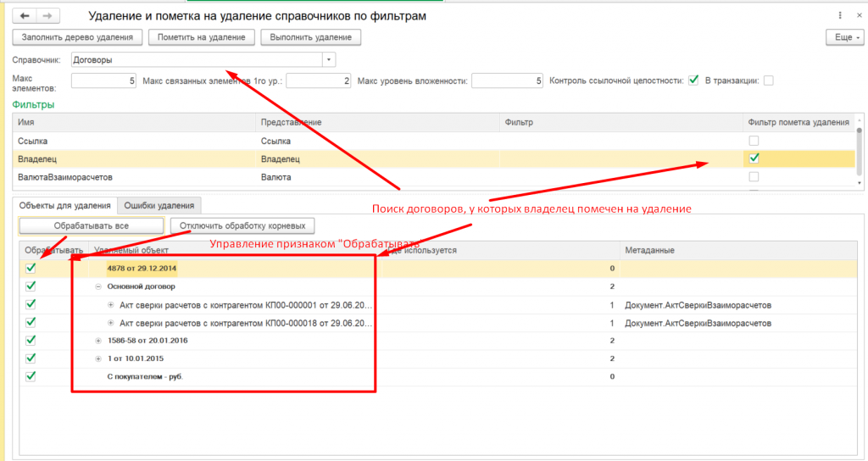The width and height of the screenshot is (868, 461).
Task: Enable the В транзакции checkbox
Action: [x=768, y=81]
